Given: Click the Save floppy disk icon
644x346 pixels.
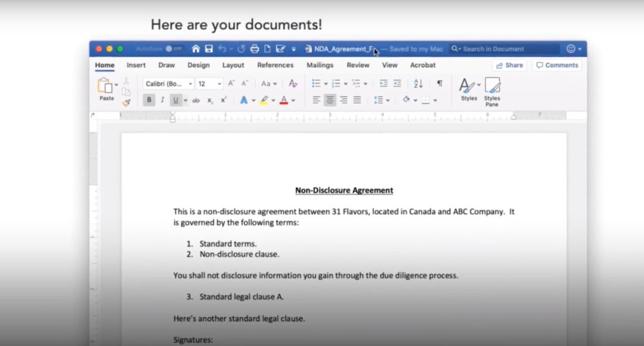Looking at the screenshot, I should 209,49.
